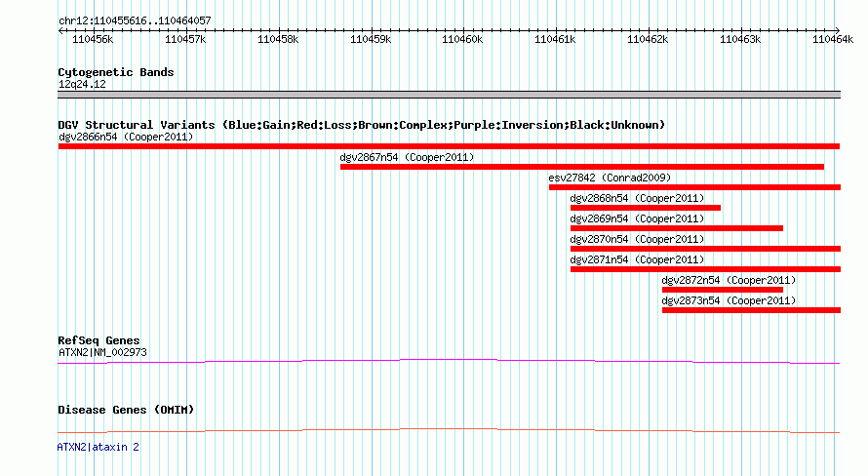The image size is (868, 476).
Task: Click the dgv2873n54 (Cooper2011) label
Action: (730, 300)
